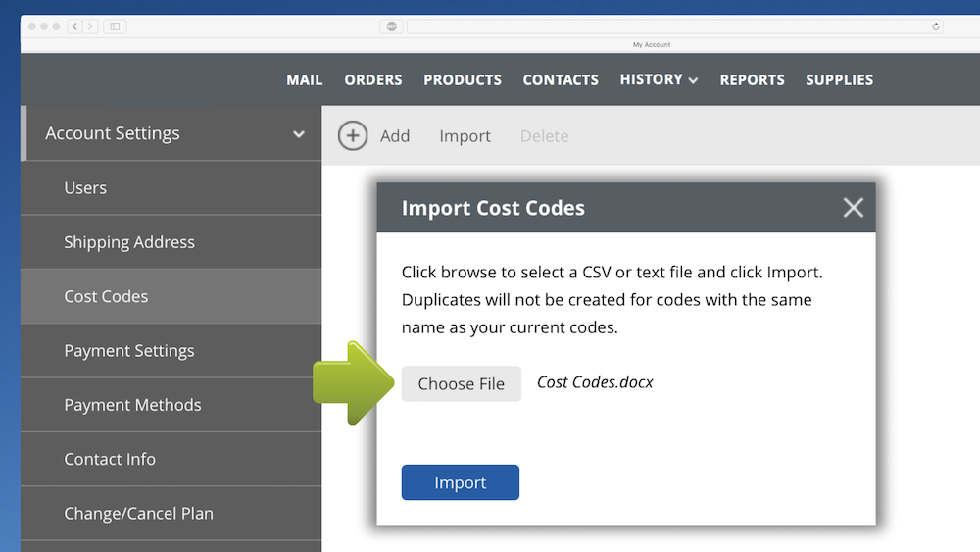This screenshot has height=552, width=980.
Task: Open Shipping Address settings
Action: [x=171, y=242]
